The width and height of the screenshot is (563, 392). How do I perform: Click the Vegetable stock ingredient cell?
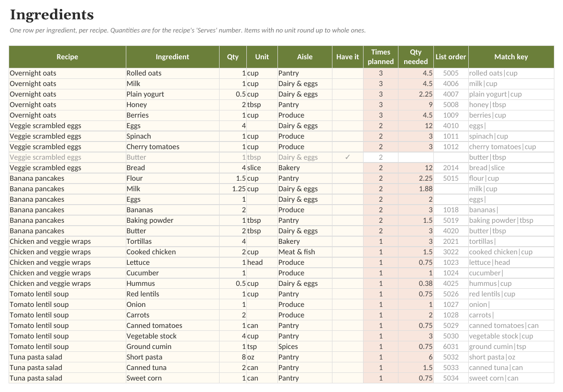(172, 336)
